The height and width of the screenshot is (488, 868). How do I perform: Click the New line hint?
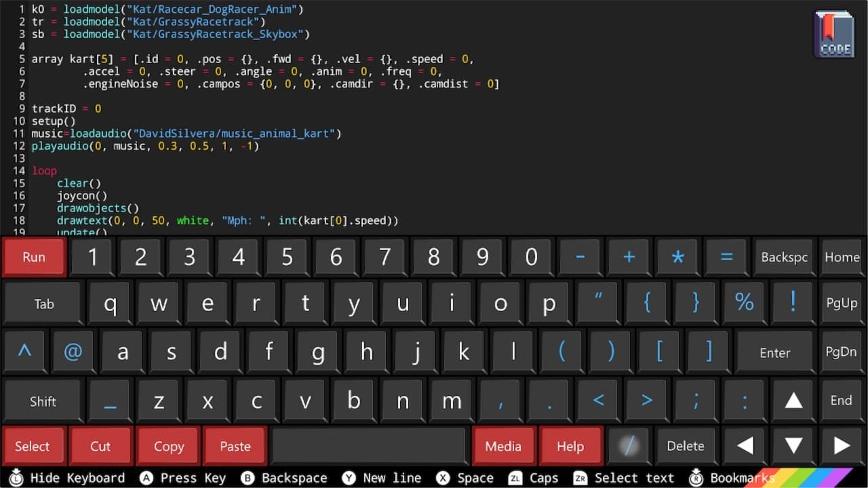coord(381,478)
